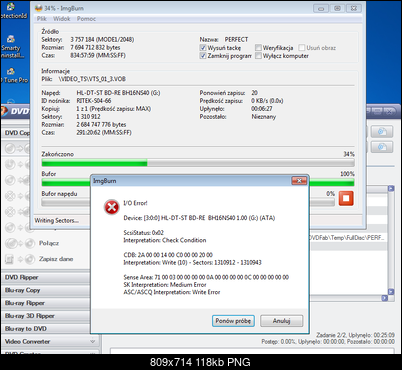Click the DVDFab logo icon
Image resolution: width=402 pixels, height=370 pixels.
coord(4,111)
